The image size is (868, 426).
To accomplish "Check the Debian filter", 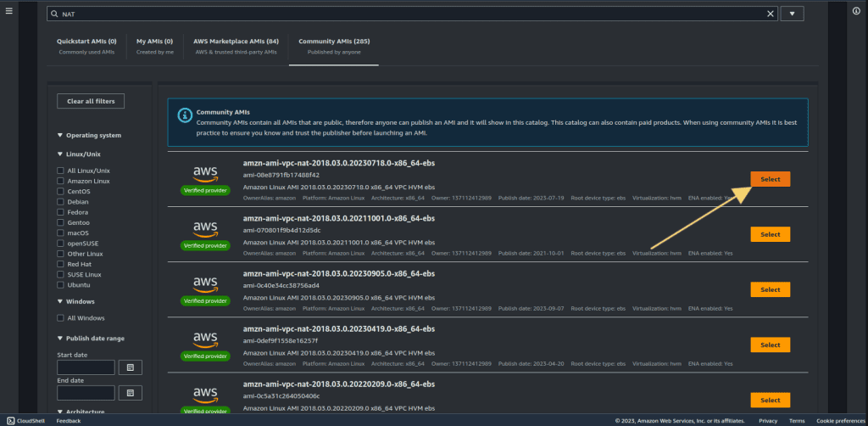I will click(60, 202).
